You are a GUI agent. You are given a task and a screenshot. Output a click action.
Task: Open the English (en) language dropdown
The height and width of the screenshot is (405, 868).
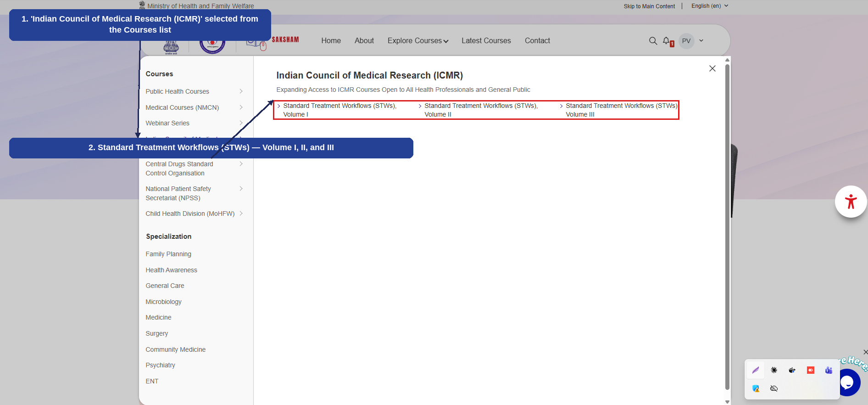click(710, 6)
